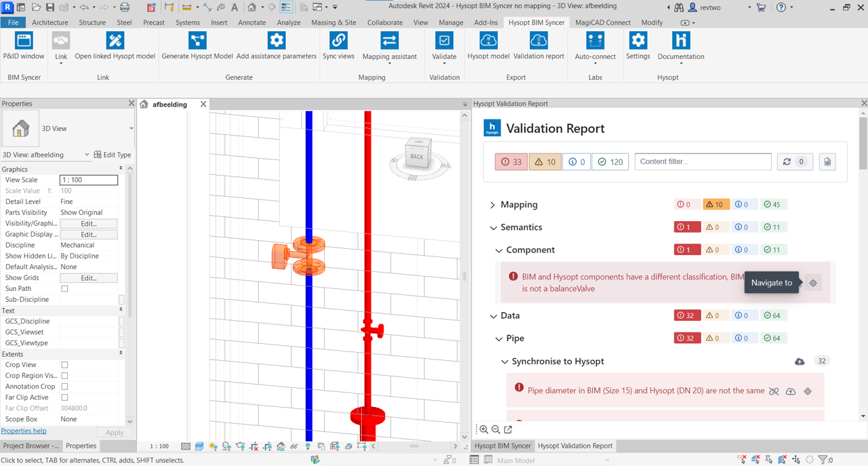Export the Hysopt model
868x466 pixels.
pos(489,47)
